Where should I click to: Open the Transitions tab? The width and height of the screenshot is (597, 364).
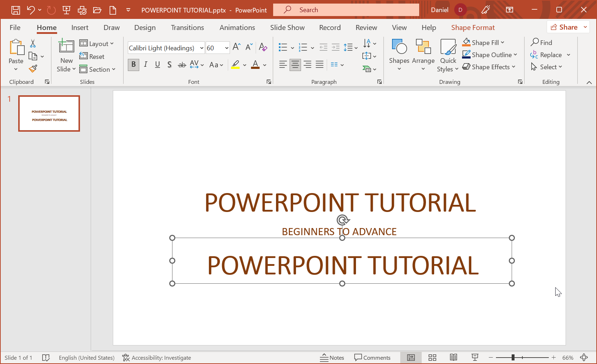click(187, 27)
